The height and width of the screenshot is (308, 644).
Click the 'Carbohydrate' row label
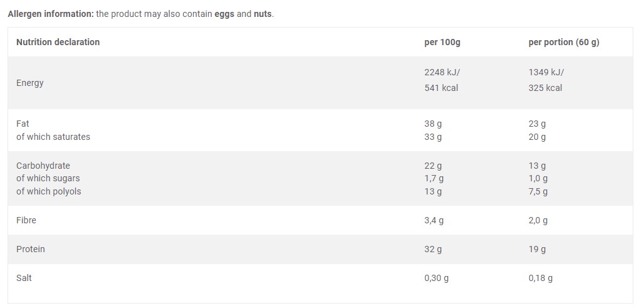[x=43, y=166]
